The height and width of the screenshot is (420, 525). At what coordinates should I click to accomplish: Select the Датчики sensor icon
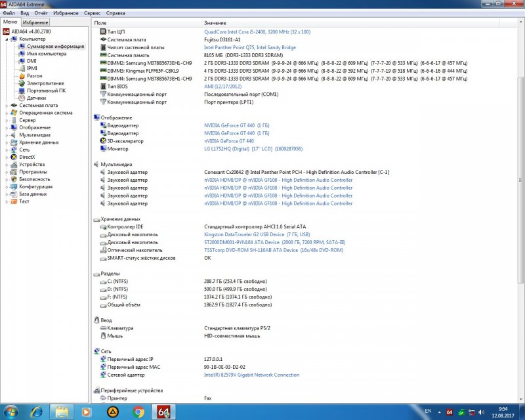tap(22, 98)
